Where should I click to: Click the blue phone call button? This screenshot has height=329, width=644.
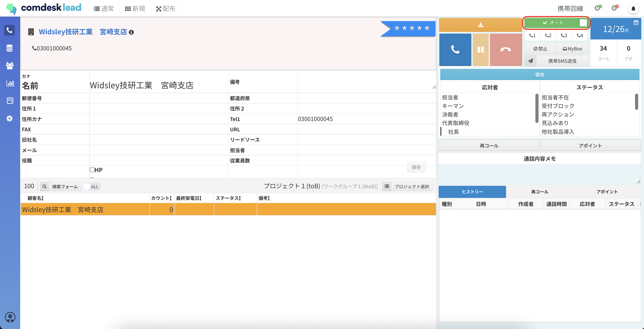pos(455,50)
